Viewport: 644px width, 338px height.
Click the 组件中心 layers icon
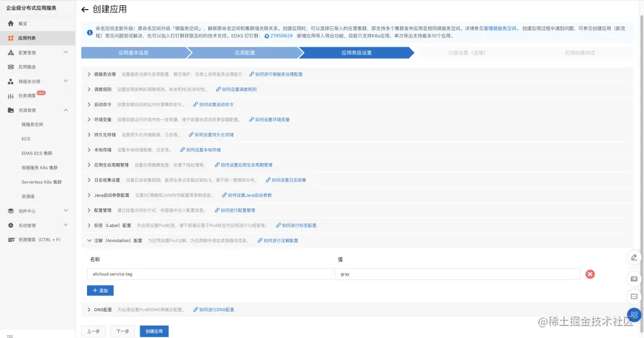[x=11, y=211]
